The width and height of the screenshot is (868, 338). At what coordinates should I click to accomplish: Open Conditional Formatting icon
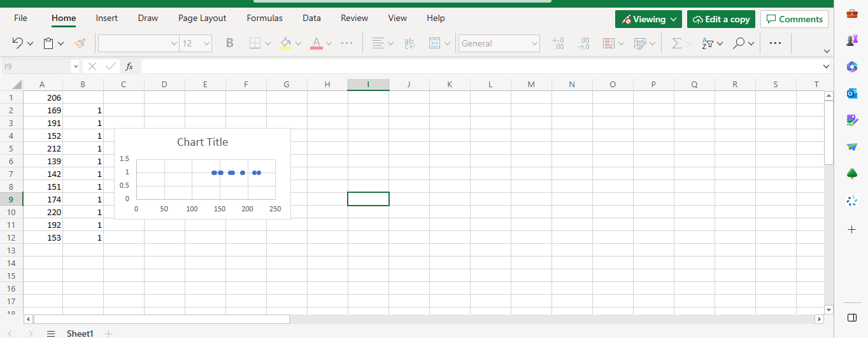608,43
